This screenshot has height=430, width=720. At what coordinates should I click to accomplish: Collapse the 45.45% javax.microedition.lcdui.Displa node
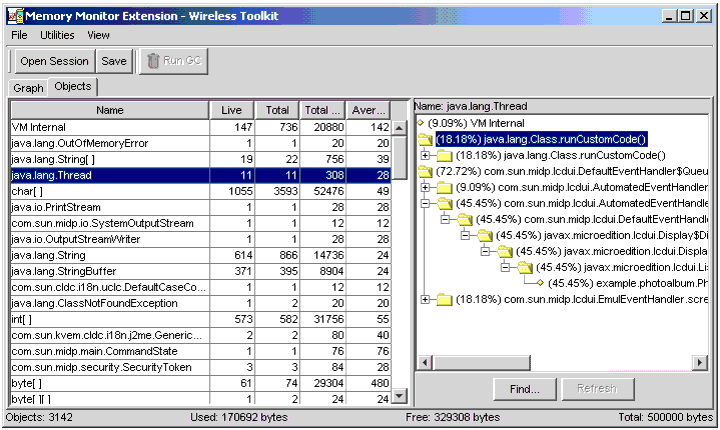click(x=485, y=251)
